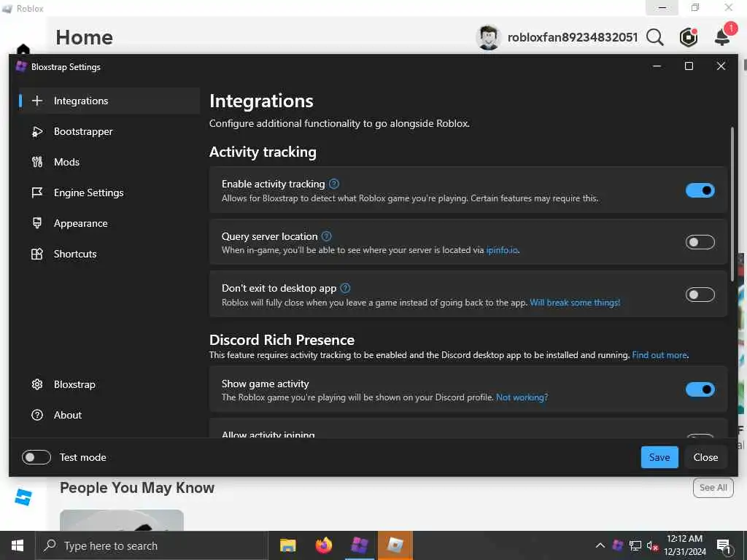
Task: Maximize the Bloxstrap Settings window
Action: (689, 66)
